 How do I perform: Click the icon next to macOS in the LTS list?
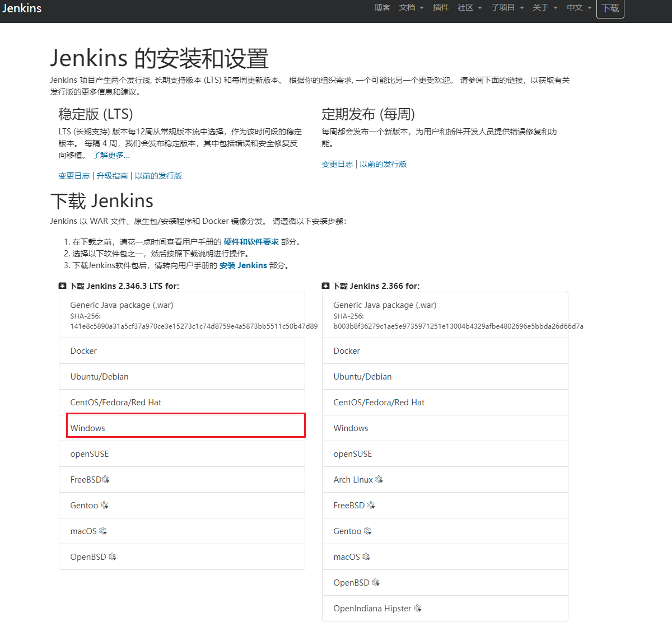(x=103, y=531)
